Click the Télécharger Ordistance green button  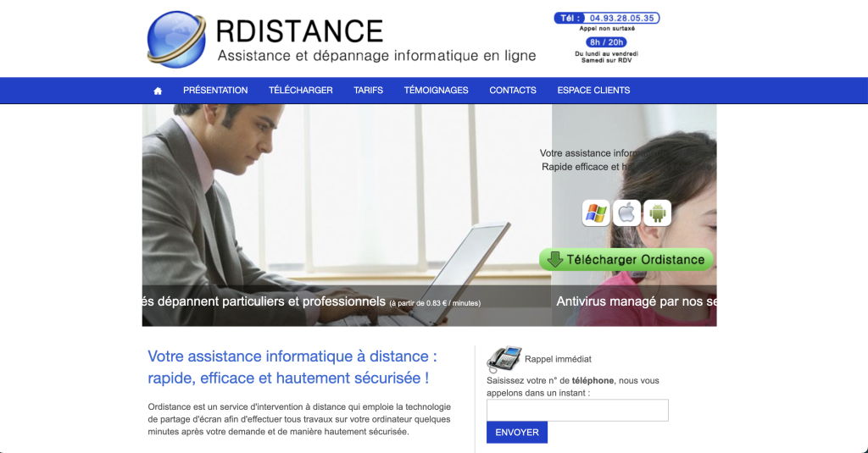pyautogui.click(x=626, y=259)
